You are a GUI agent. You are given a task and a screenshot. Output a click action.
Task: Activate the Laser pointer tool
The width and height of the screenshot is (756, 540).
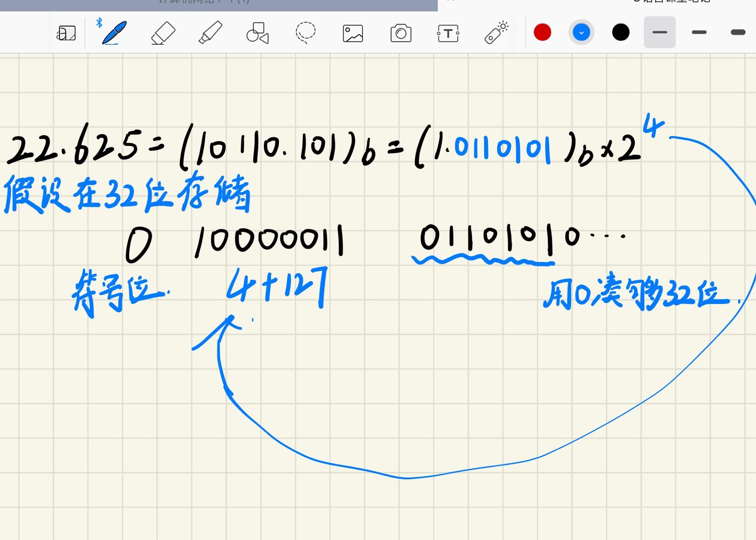point(497,32)
